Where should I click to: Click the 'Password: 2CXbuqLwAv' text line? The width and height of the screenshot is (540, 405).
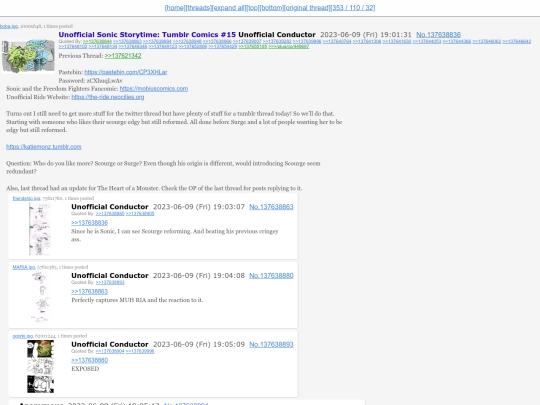tap(91, 81)
